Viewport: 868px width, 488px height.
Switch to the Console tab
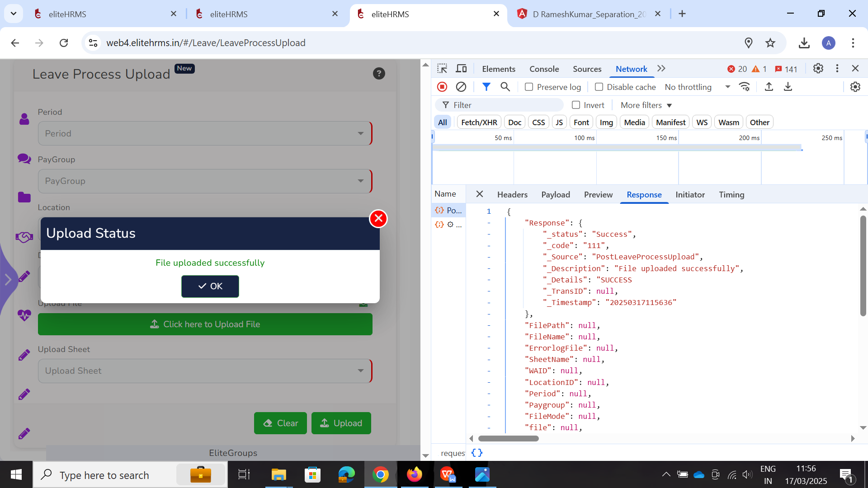544,69
